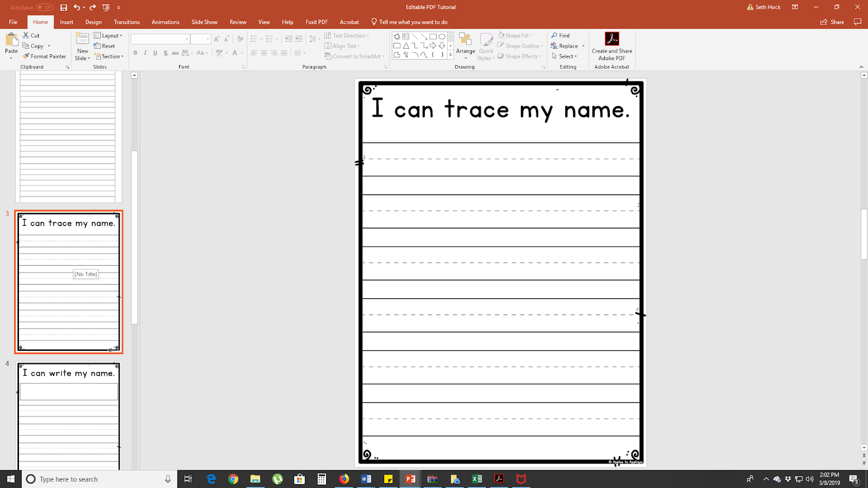The width and height of the screenshot is (868, 488).
Task: Decrease the font size
Action: pos(226,39)
